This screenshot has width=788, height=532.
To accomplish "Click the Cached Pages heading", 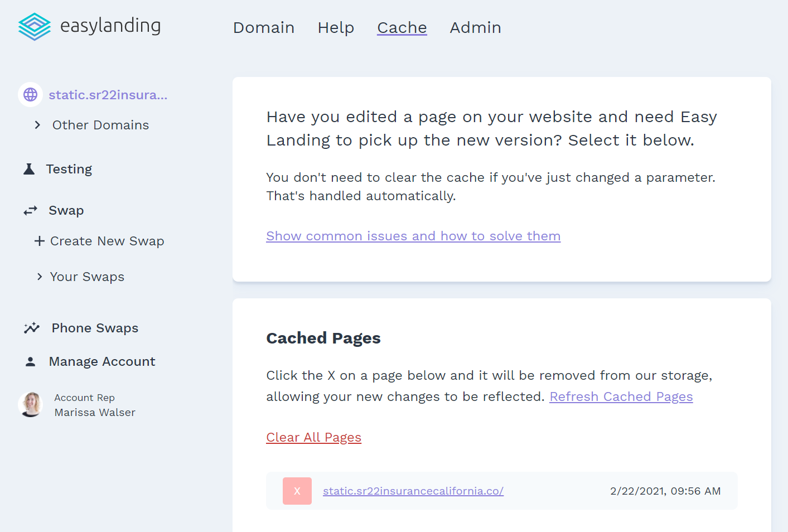I will (323, 338).
